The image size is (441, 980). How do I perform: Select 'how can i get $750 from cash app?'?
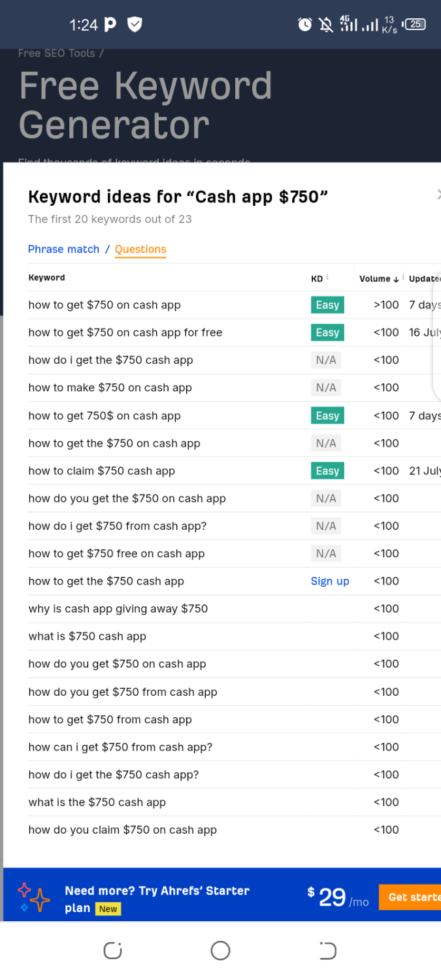(x=120, y=747)
